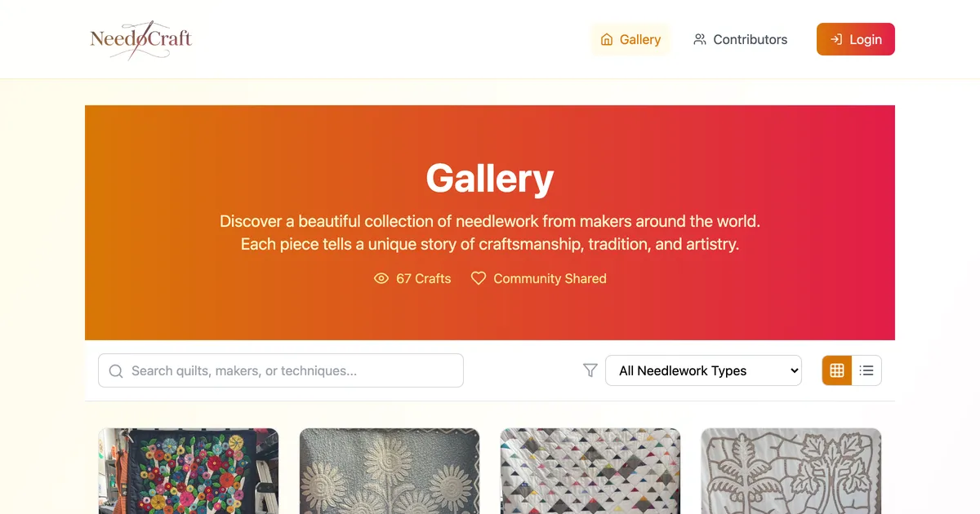Click the Contributors people icon
980x514 pixels.
point(700,39)
